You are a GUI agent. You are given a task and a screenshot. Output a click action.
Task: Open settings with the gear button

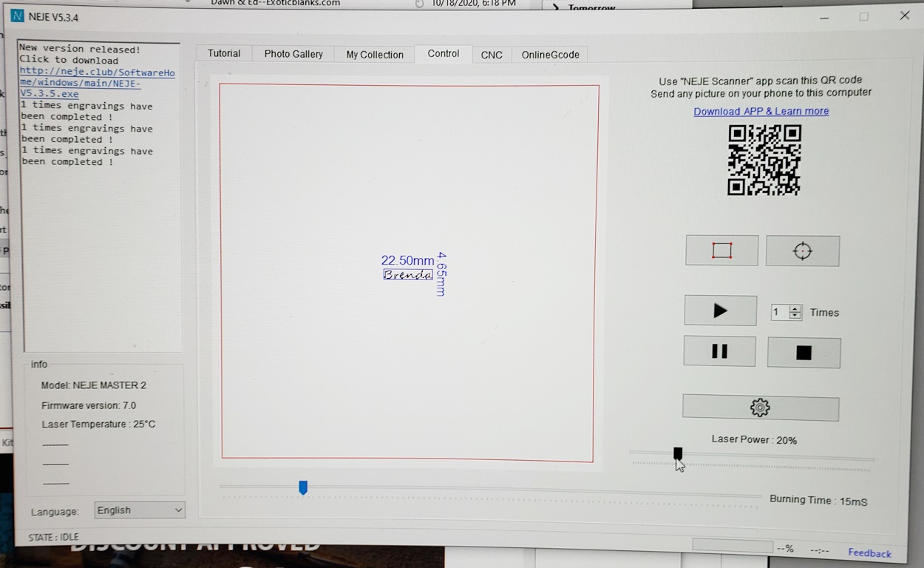pos(760,408)
